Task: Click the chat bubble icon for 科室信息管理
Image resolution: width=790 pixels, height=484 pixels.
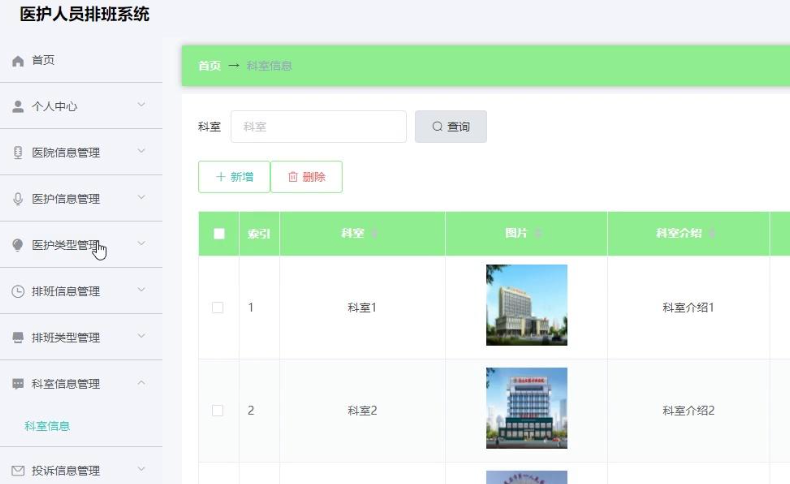Action: [18, 384]
